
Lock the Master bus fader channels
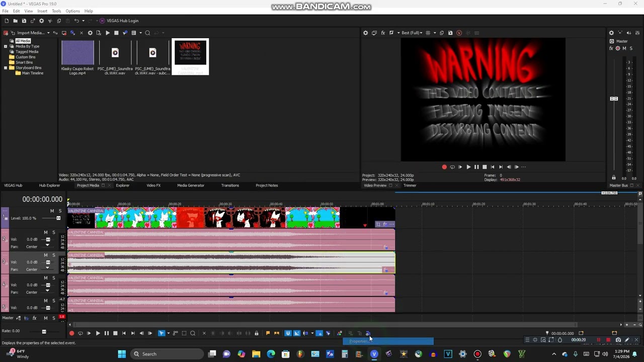613,177
